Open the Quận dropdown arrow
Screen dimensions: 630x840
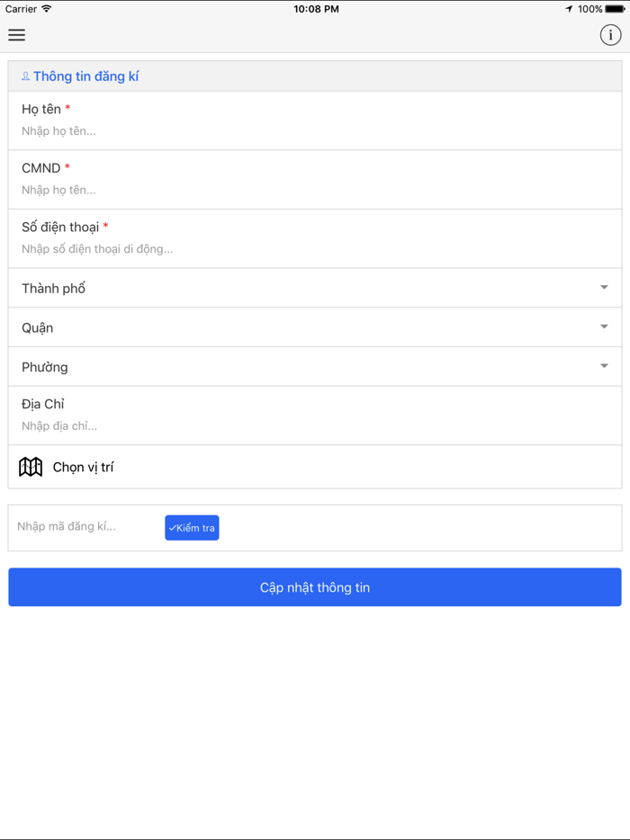[x=604, y=327]
